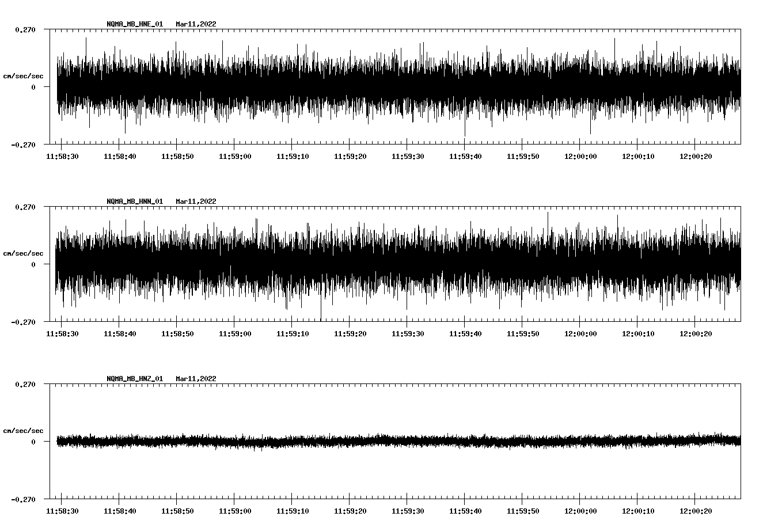Click the cm/sec/sec unit label of HNE plot
Viewport: 782px width, 532px height.
[23, 76]
